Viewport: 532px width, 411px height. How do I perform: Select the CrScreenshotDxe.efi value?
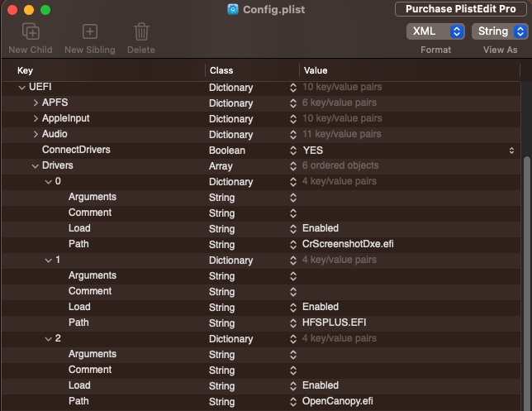pyautogui.click(x=348, y=244)
